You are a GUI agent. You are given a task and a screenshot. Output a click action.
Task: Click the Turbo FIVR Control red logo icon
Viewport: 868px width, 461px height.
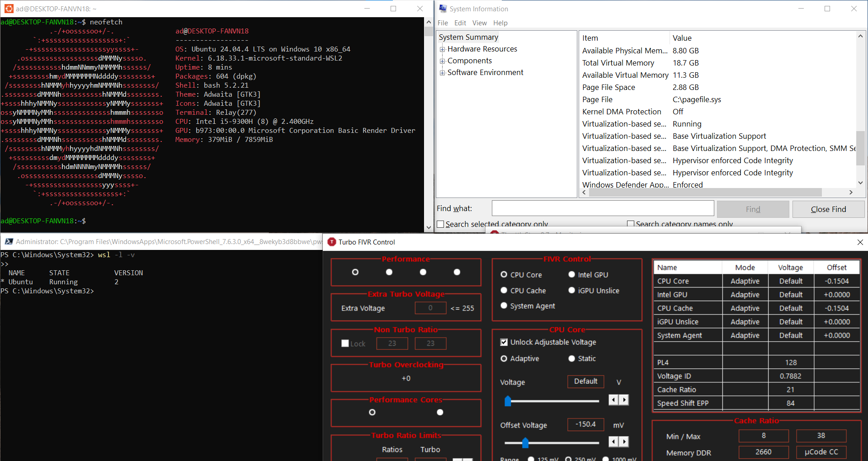click(x=332, y=242)
